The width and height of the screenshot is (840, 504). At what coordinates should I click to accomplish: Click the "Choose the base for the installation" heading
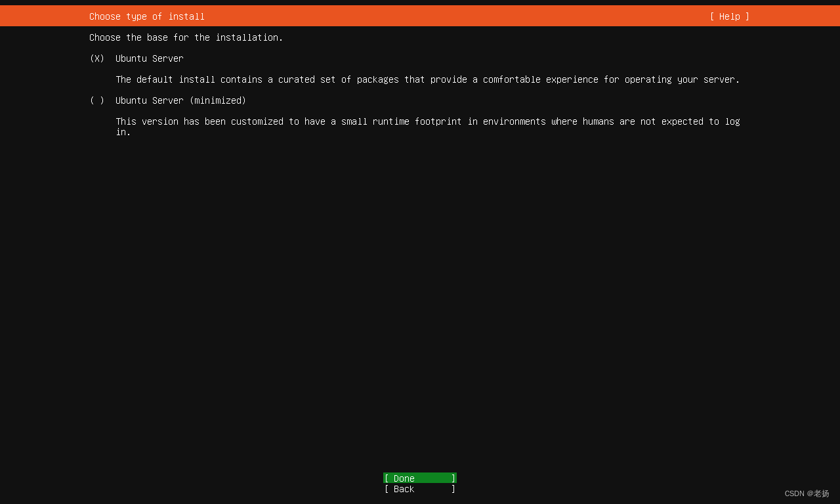click(x=186, y=37)
